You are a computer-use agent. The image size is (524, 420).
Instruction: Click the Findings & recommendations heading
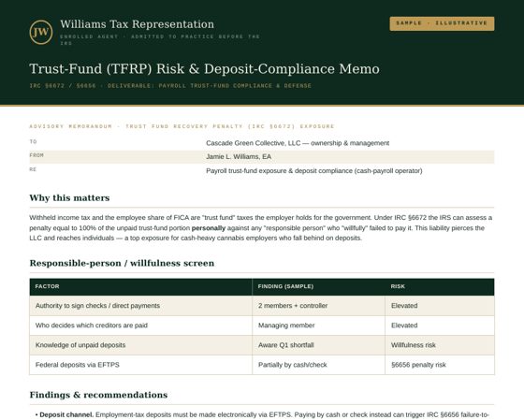pos(98,395)
